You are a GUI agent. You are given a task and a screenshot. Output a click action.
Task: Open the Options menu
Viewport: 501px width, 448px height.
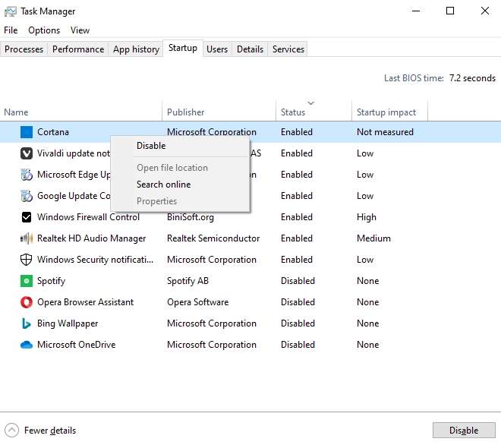click(x=44, y=30)
